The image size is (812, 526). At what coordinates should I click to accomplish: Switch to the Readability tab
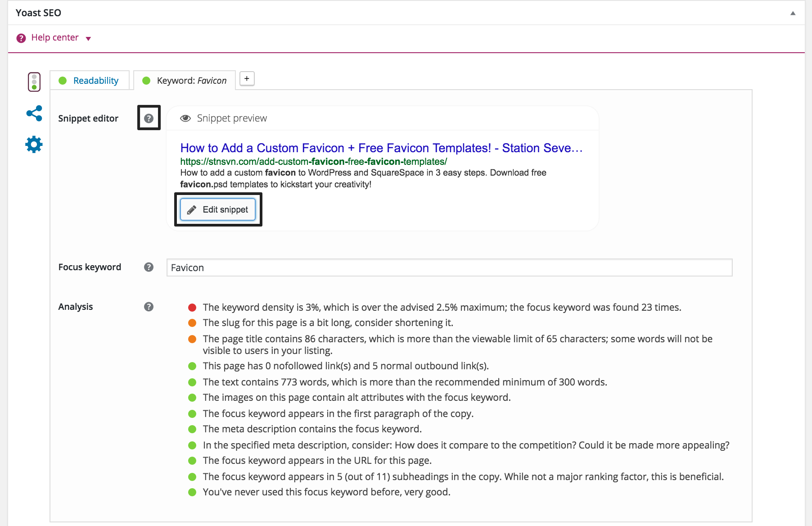click(x=90, y=80)
